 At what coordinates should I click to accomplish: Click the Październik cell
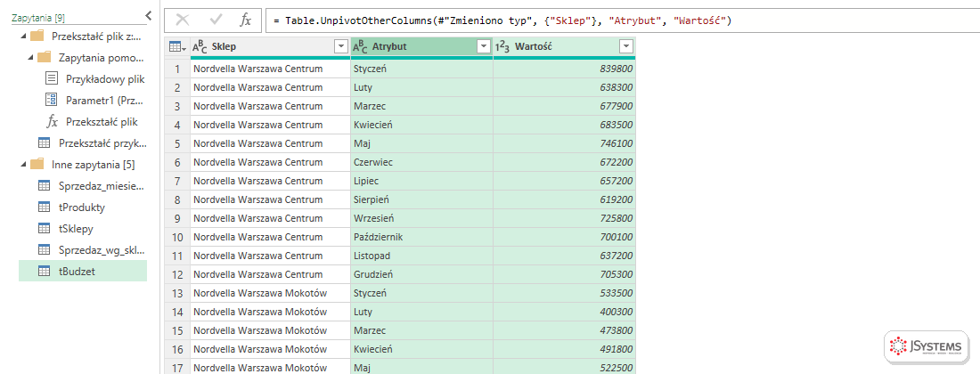pos(422,237)
